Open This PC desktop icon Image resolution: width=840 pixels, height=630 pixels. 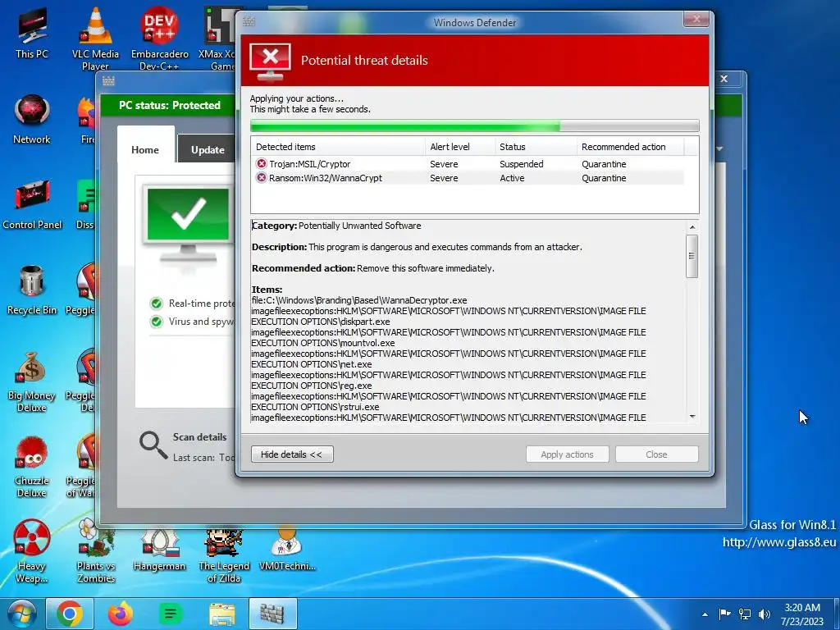32,33
